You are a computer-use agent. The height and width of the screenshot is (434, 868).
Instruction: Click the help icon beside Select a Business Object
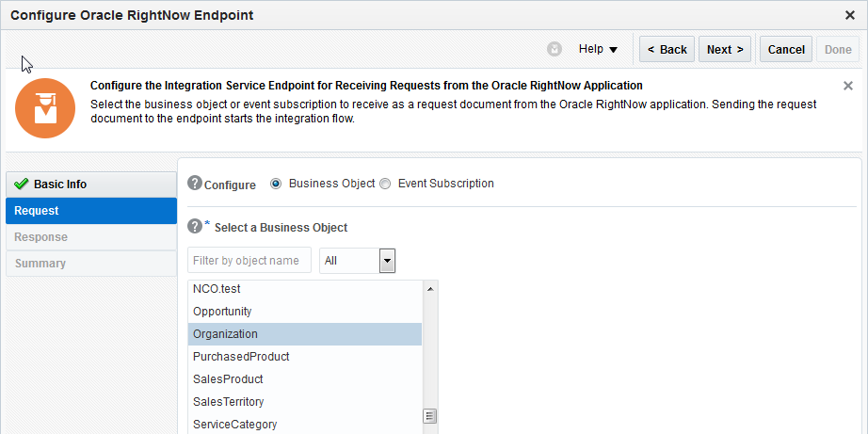coord(194,226)
